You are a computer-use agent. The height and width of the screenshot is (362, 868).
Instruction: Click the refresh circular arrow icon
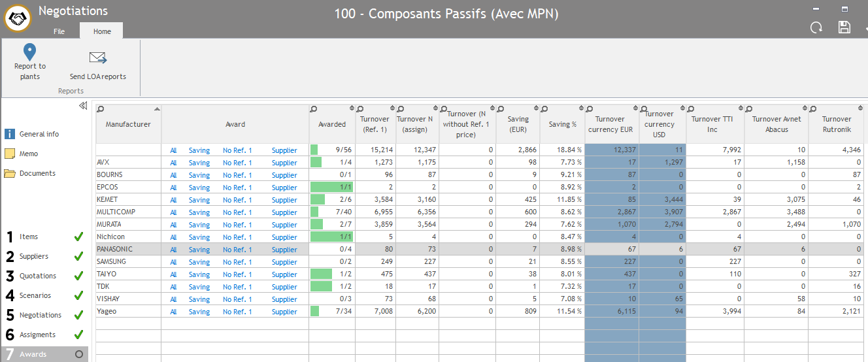click(x=816, y=27)
